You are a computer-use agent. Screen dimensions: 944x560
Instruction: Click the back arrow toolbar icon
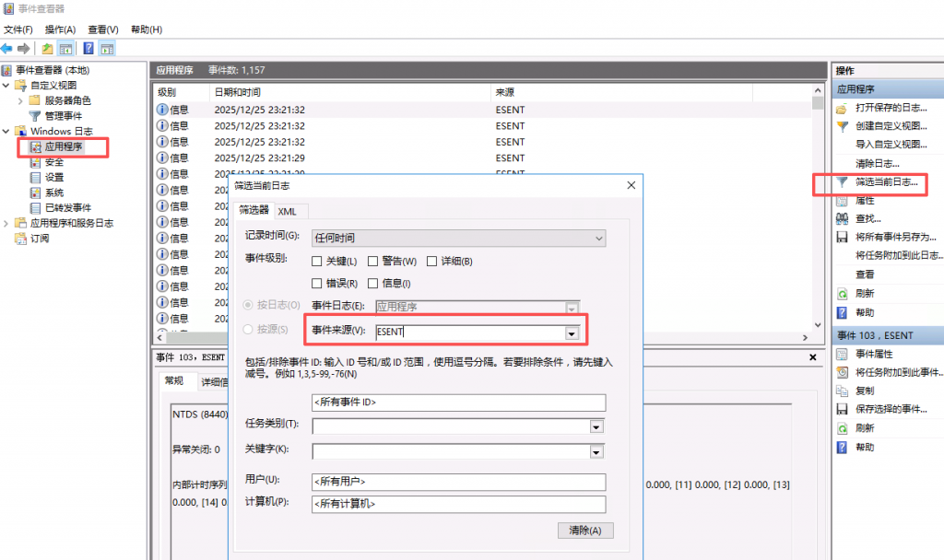tap(7, 49)
